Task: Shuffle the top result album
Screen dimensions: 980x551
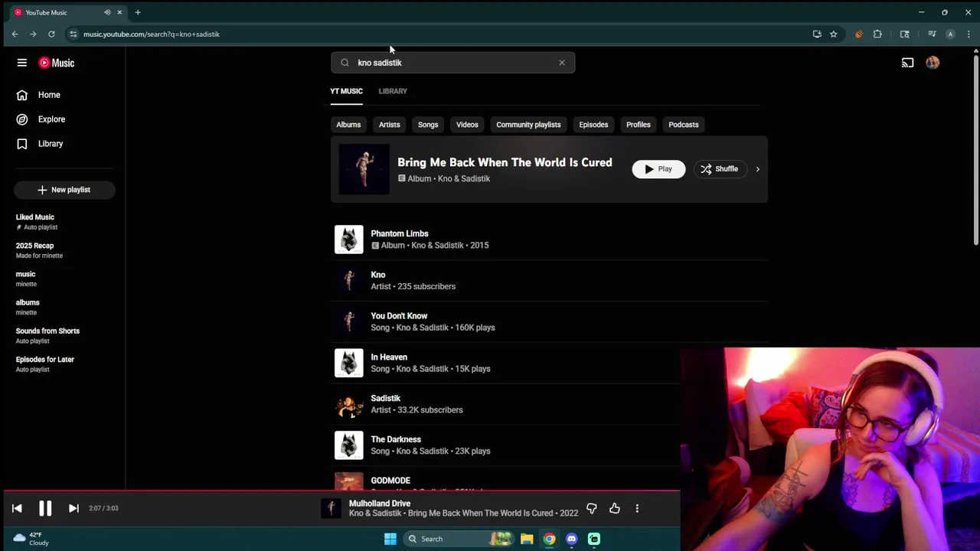Action: point(719,169)
